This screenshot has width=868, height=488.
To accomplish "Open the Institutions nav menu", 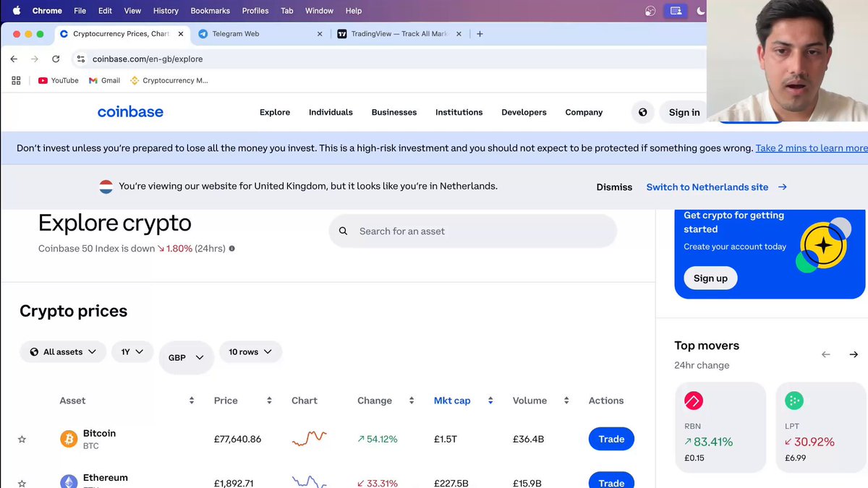I will point(459,112).
